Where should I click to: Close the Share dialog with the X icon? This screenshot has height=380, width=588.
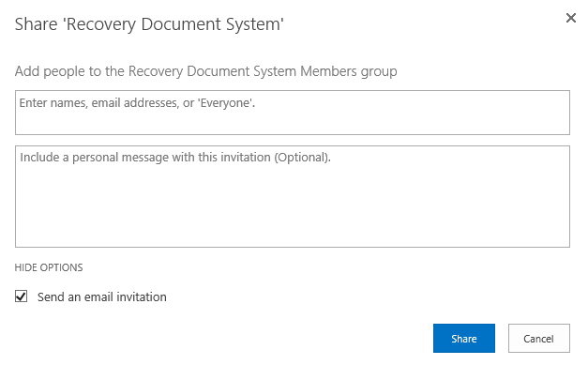570,18
